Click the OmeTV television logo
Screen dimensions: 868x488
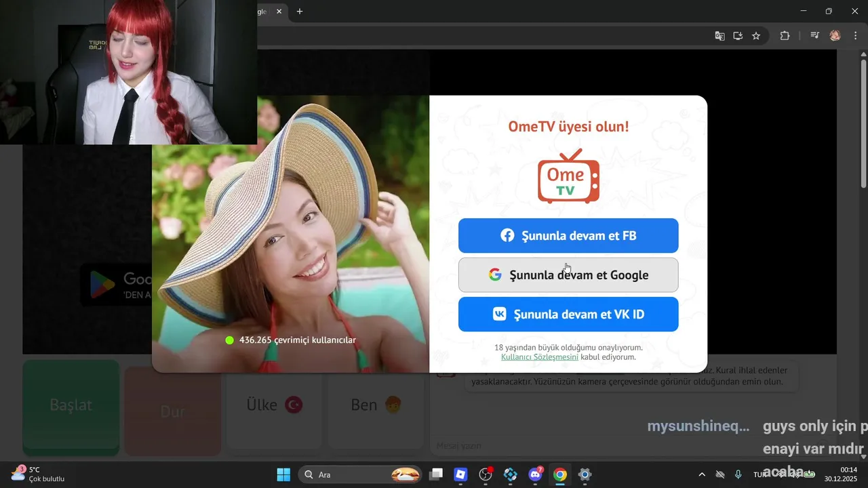(x=568, y=176)
